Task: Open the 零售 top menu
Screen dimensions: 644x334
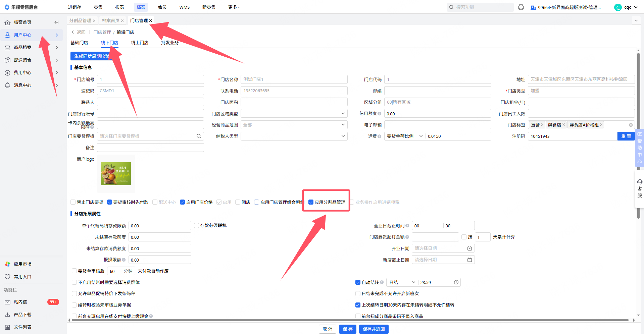Action: 98,7
